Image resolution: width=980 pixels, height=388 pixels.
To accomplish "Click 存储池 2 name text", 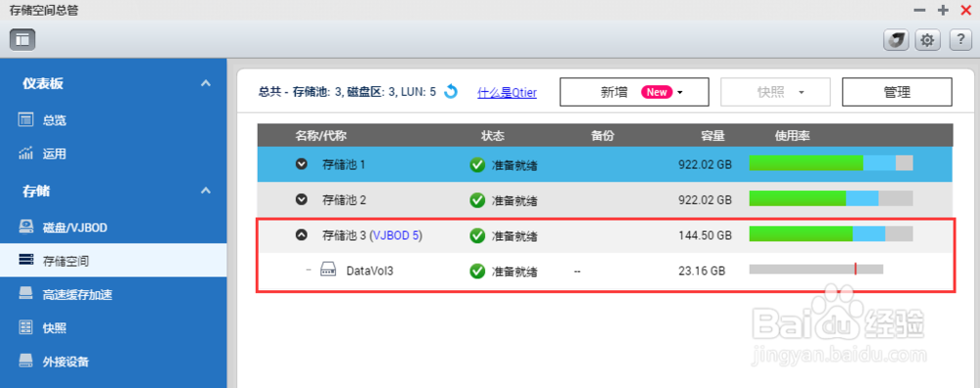I will (344, 200).
